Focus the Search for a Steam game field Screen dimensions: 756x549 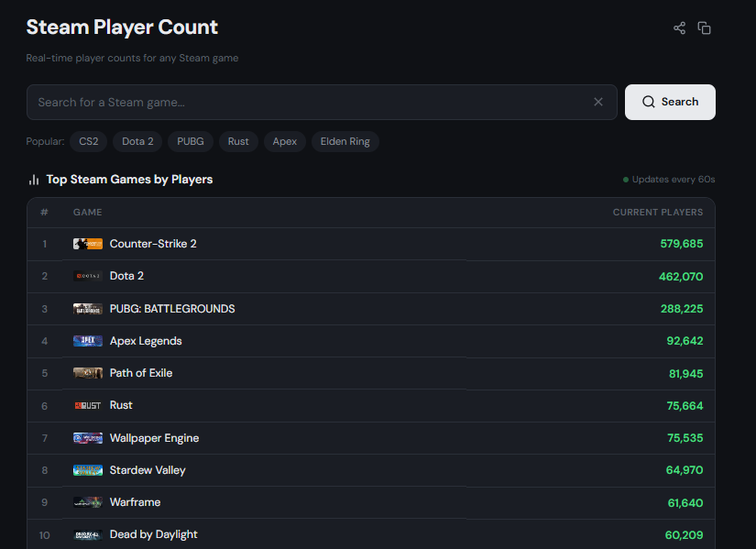coord(322,102)
